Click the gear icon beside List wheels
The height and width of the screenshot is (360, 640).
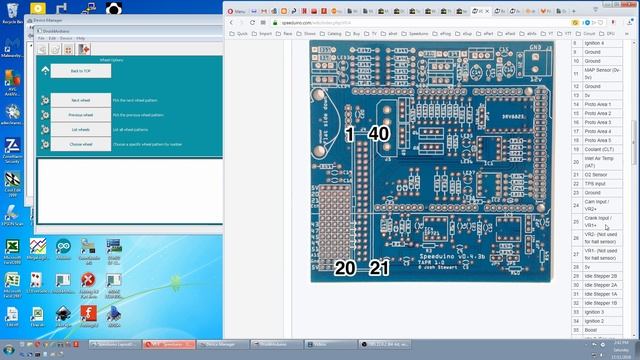click(x=45, y=130)
